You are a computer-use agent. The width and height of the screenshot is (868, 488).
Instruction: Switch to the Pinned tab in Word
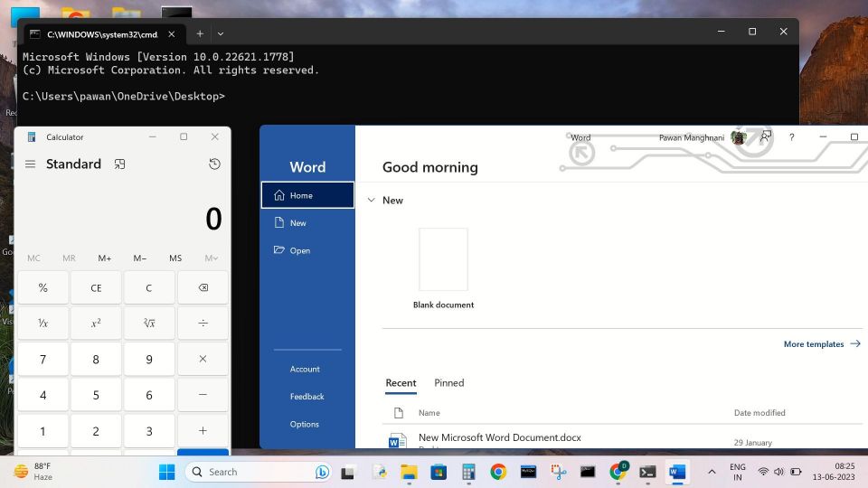click(x=448, y=383)
